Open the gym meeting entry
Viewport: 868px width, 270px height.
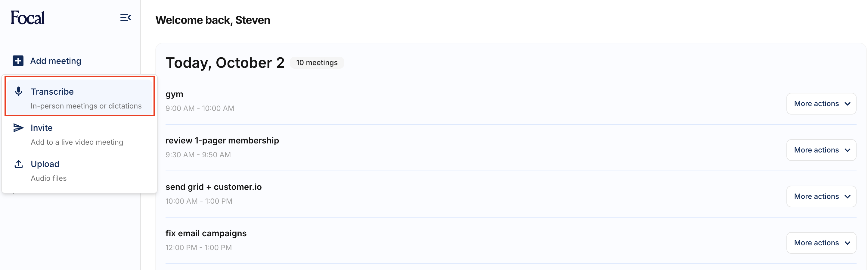[x=174, y=95]
